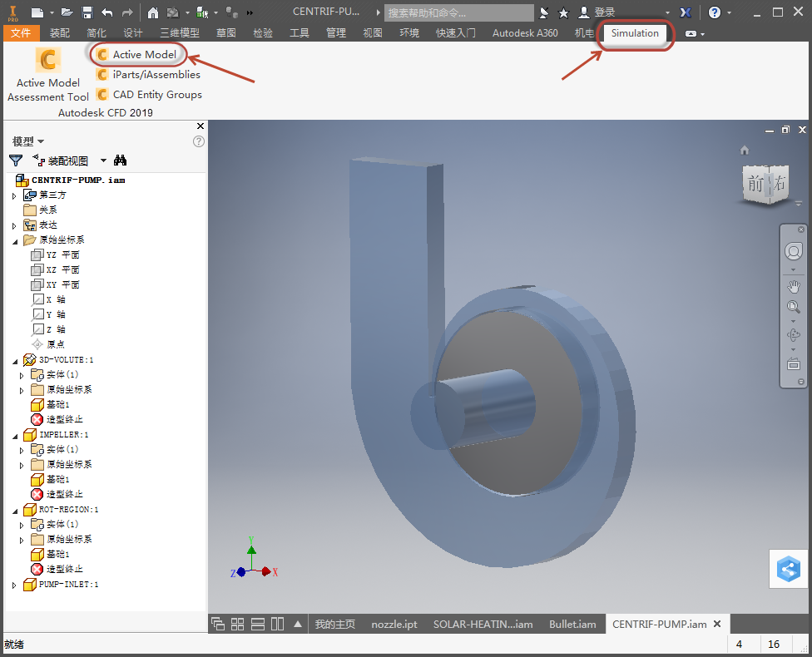The image size is (812, 657).
Task: Click the search help and commands field
Action: pyautogui.click(x=458, y=12)
